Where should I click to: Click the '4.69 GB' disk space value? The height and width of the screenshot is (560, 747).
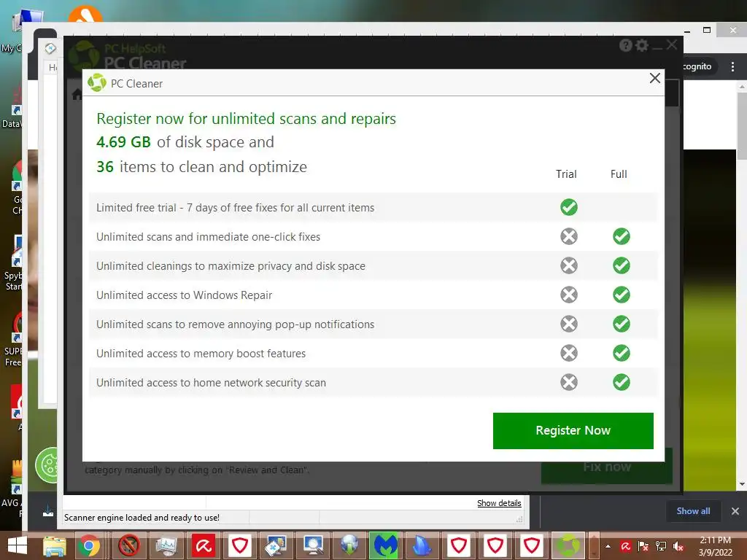(x=123, y=142)
